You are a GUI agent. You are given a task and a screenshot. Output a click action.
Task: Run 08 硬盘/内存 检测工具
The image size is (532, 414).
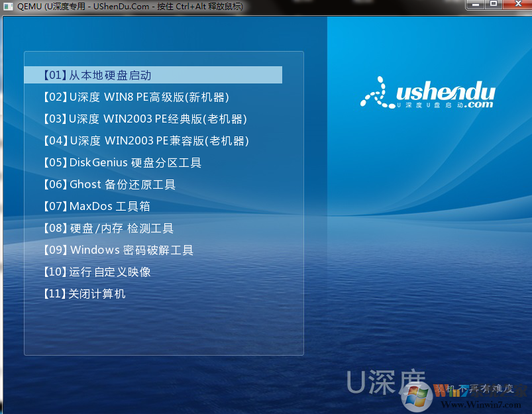point(108,228)
